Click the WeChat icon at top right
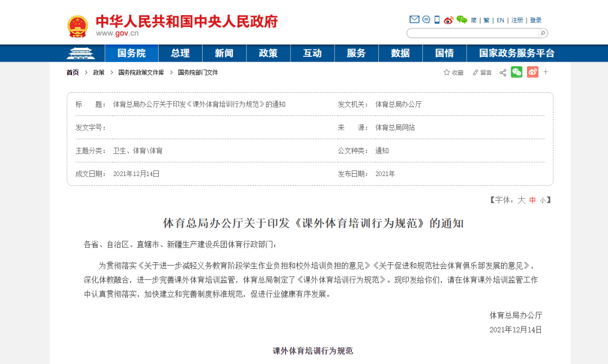The width and height of the screenshot is (608, 364). tap(462, 19)
